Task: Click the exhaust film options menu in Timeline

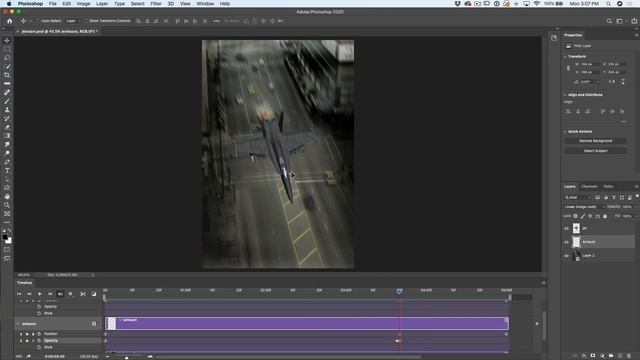Action: click(x=94, y=324)
